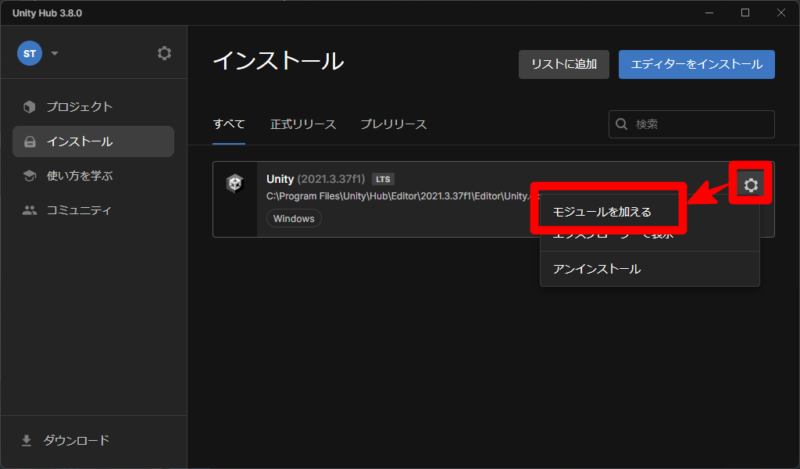Switch to the すべて tab

point(229,124)
